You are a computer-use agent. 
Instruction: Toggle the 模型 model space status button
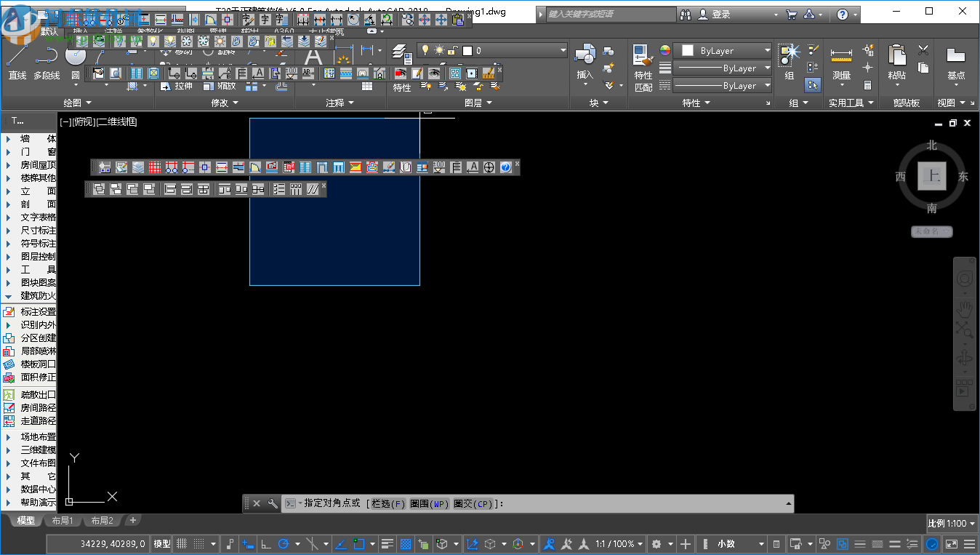click(x=162, y=544)
